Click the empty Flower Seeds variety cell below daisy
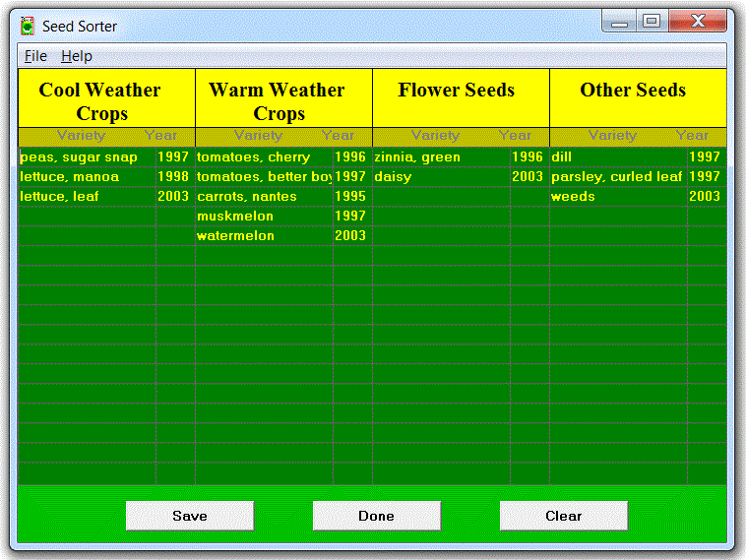Screen dimensions: 746x560 pyautogui.click(x=442, y=196)
